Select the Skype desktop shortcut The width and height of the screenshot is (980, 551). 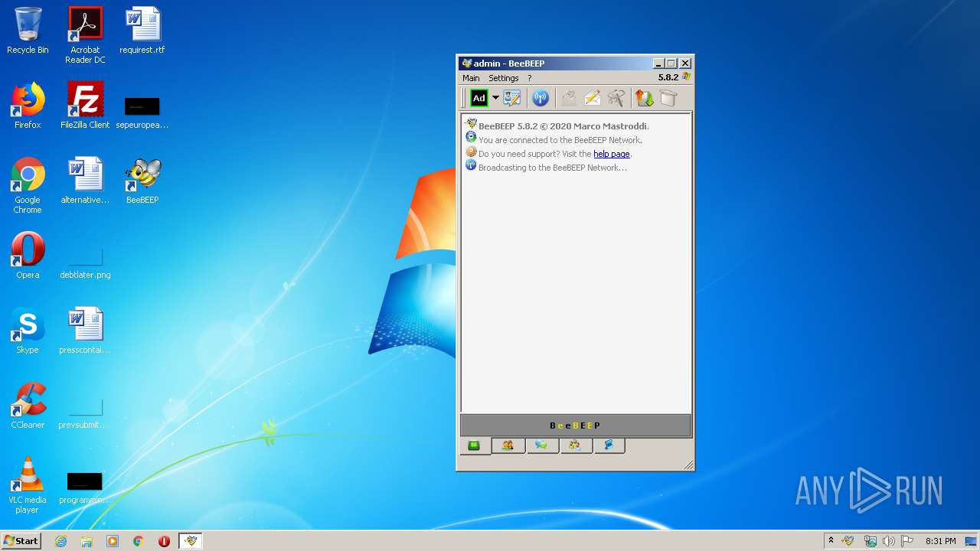pyautogui.click(x=28, y=331)
